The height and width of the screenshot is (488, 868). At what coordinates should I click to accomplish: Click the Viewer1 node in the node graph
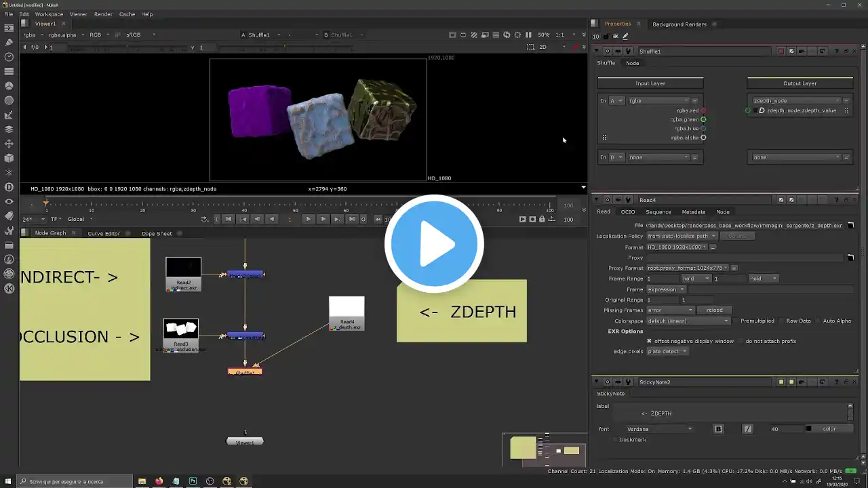[x=245, y=442]
